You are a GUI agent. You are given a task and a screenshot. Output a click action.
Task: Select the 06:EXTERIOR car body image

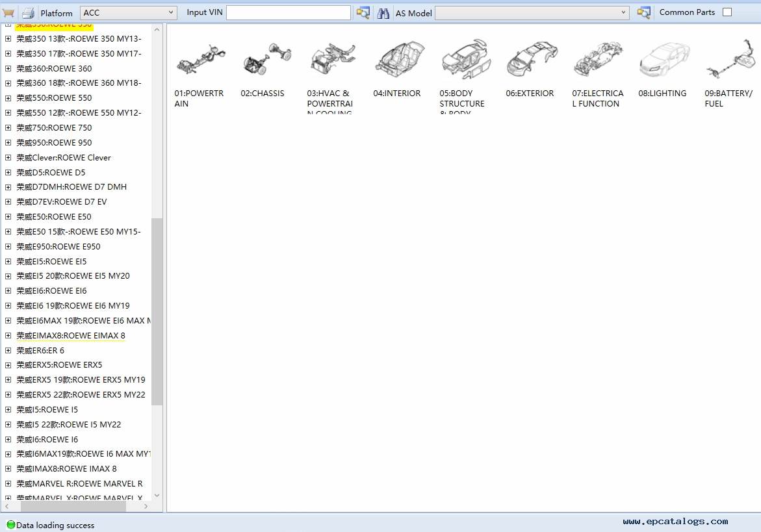tap(532, 60)
